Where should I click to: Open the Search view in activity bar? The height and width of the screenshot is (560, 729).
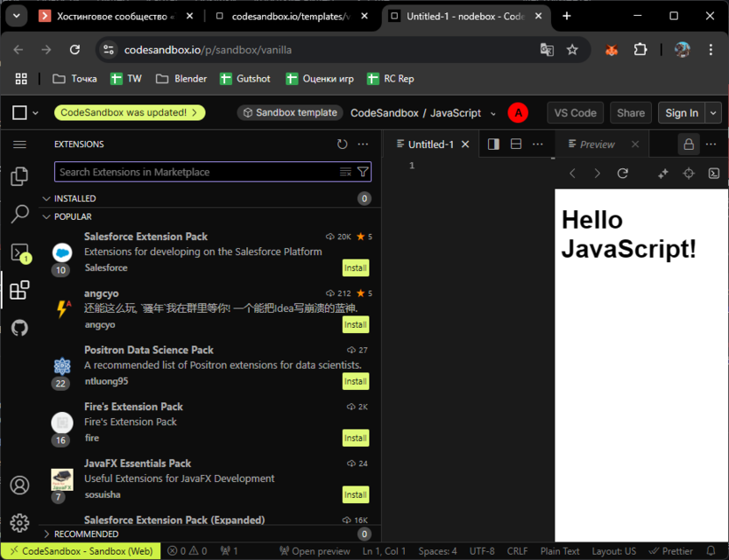pos(19,214)
